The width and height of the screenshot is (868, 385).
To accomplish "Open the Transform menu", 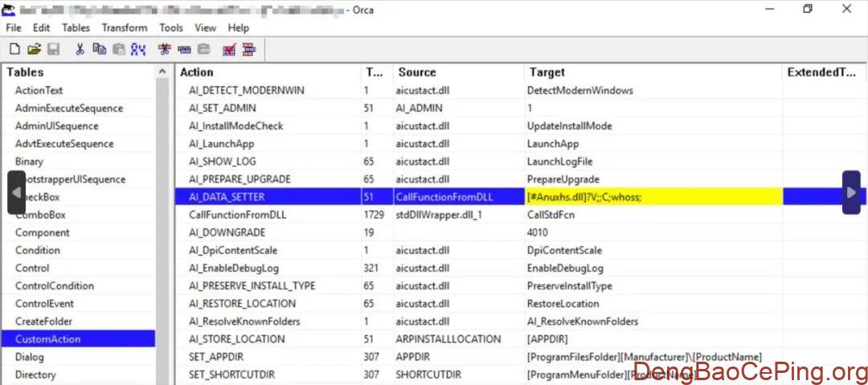I will (125, 27).
